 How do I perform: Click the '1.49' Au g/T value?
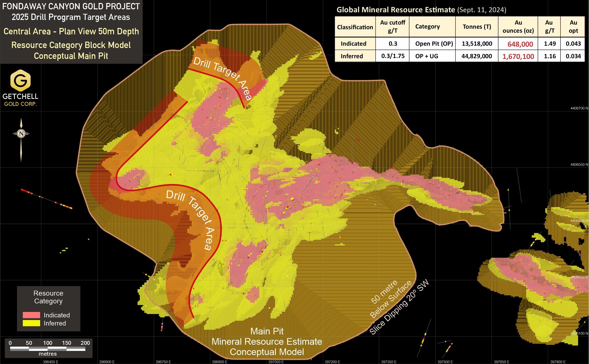point(550,44)
